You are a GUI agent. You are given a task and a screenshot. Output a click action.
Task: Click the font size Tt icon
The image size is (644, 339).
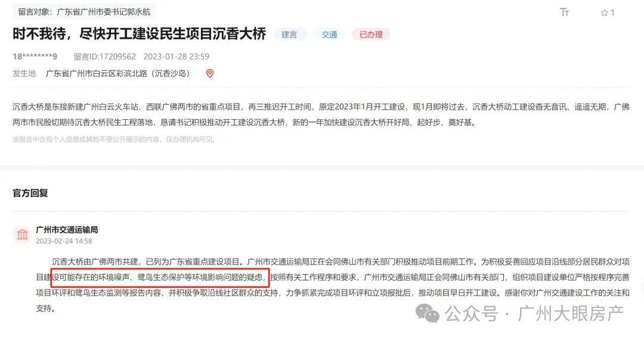click(x=564, y=13)
